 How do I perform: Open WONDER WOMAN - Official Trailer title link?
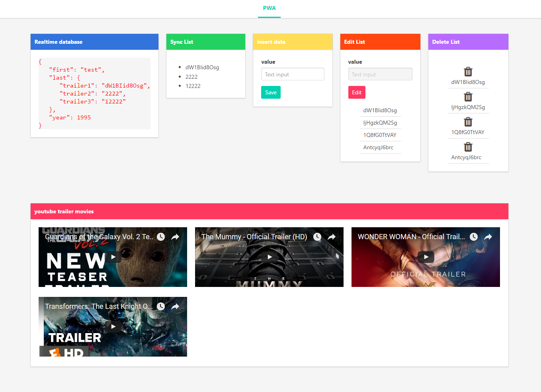coord(411,237)
